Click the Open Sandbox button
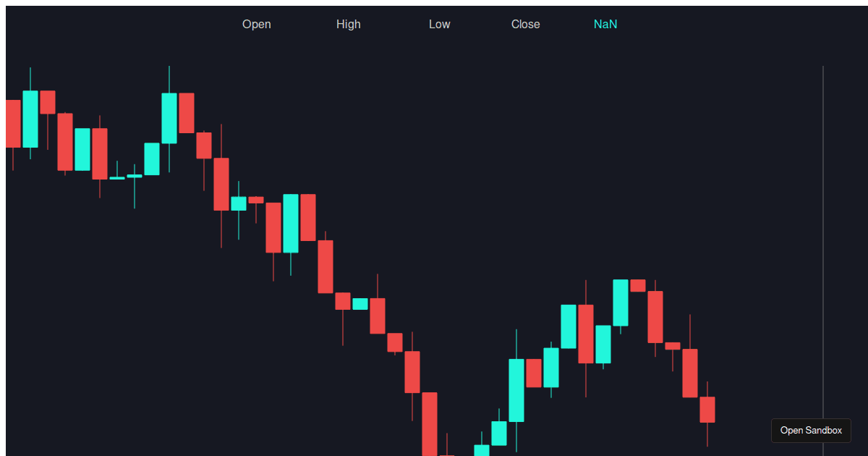 [x=811, y=430]
